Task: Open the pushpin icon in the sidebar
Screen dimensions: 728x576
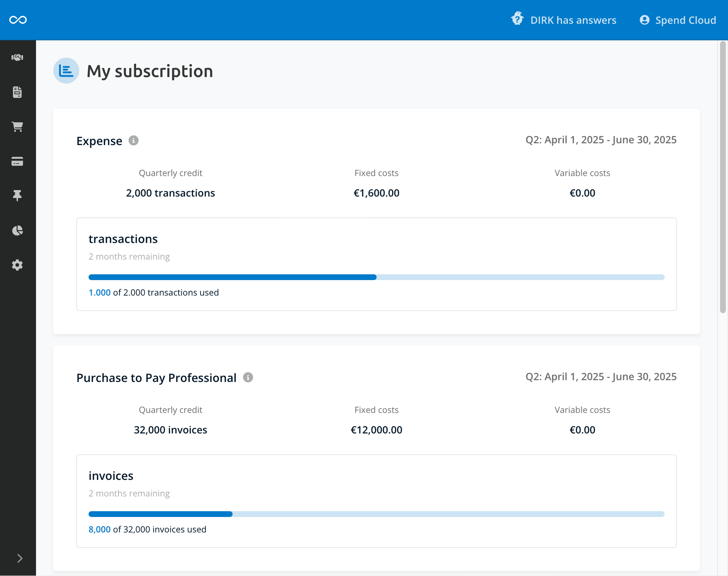Action: 17,195
